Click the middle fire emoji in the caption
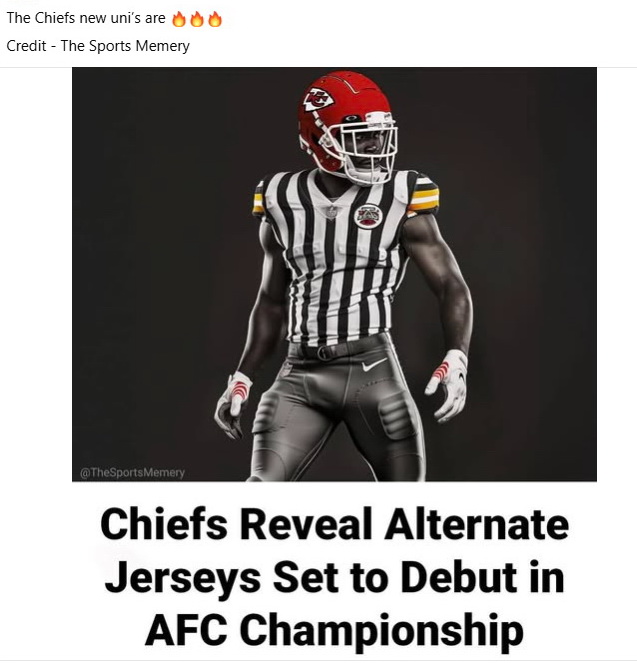This screenshot has height=663, width=637. tap(197, 19)
